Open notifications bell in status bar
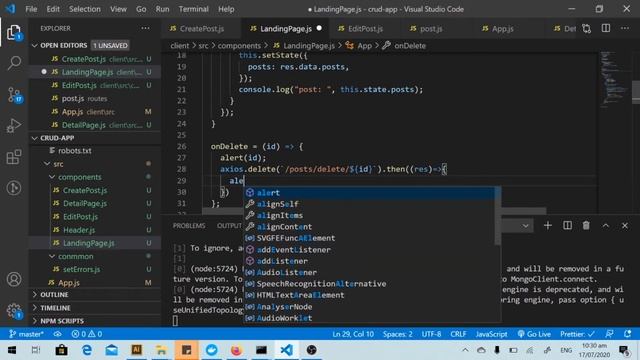Image resolution: width=640 pixels, height=360 pixels. (x=628, y=334)
